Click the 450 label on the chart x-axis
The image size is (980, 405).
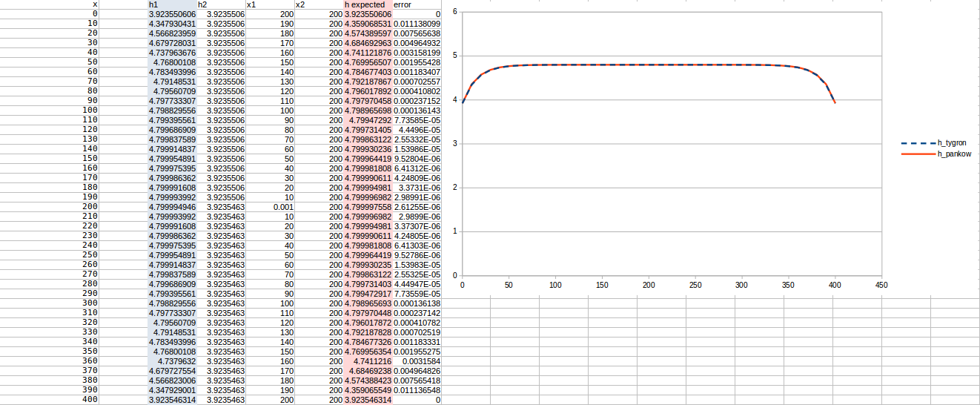pos(881,285)
